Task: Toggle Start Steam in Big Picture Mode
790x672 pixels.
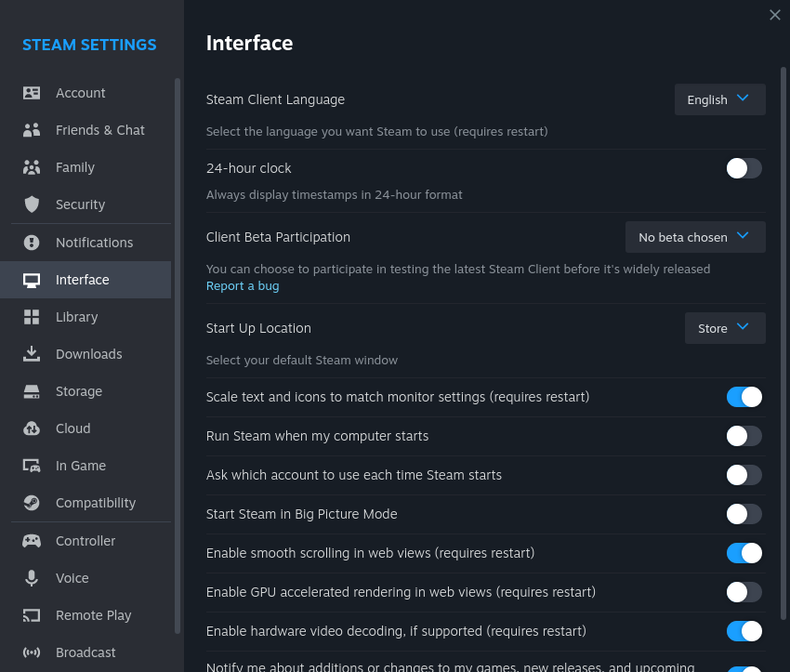Action: [x=744, y=514]
